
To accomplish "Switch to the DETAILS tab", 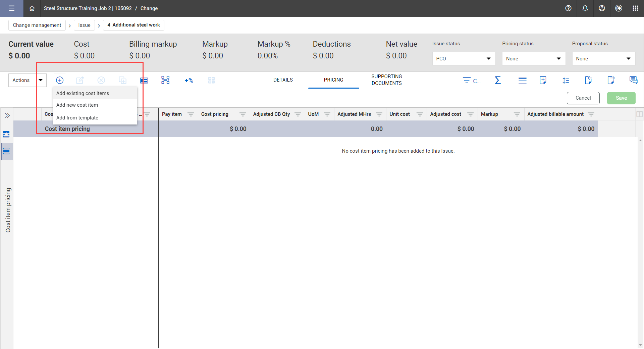I will (x=283, y=80).
